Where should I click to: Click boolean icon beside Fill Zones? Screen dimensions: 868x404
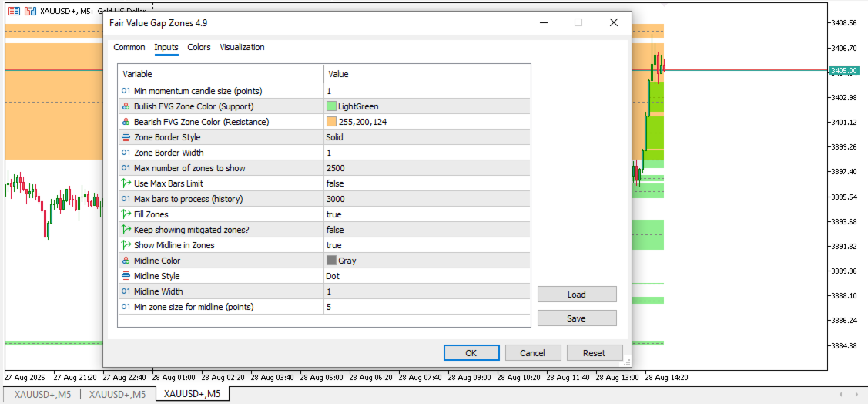point(126,214)
